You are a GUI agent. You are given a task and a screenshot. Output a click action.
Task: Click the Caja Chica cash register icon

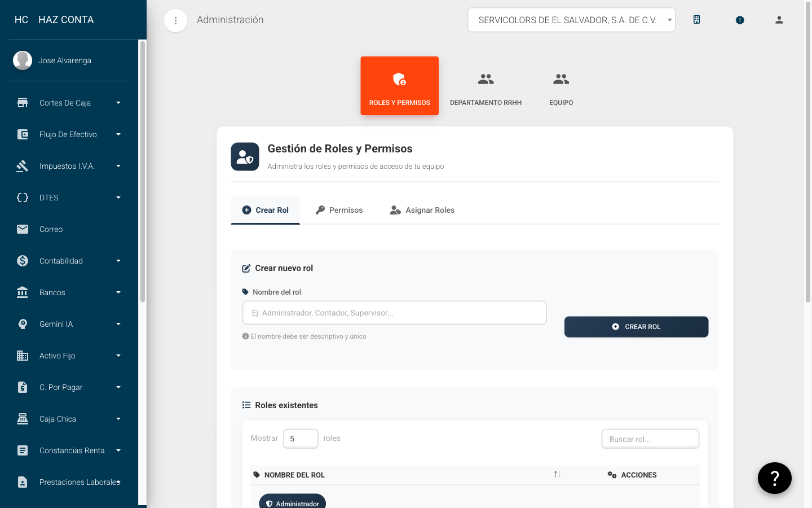coord(23,419)
